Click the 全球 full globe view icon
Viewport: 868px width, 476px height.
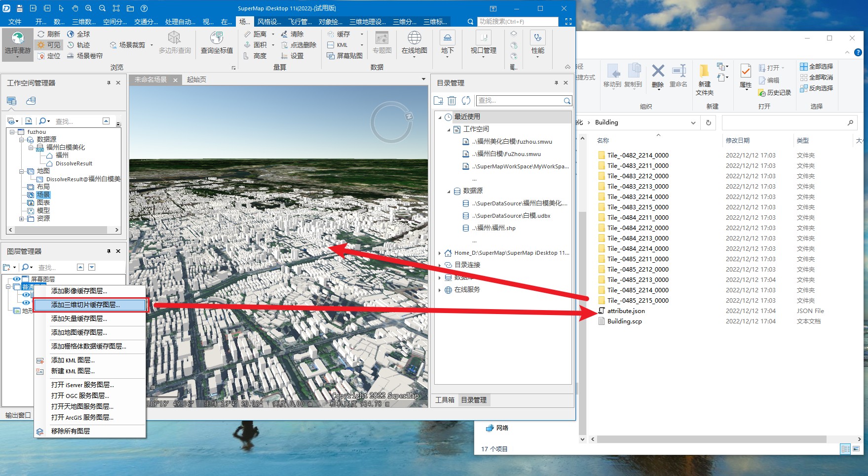[71, 34]
